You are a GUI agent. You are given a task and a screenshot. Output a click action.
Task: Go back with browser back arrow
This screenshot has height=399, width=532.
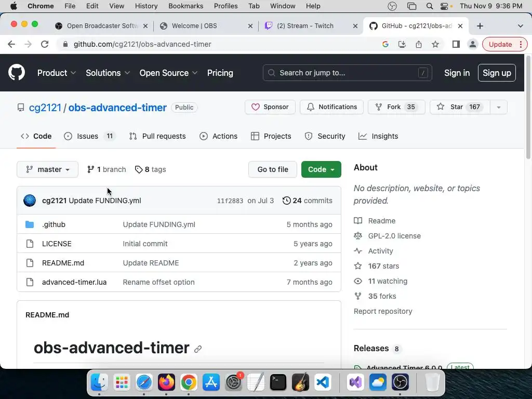11,44
